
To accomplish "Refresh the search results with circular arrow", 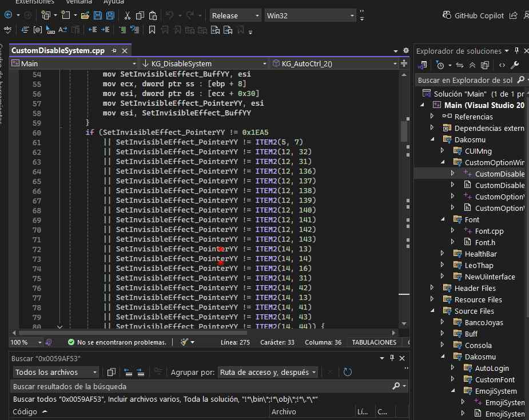I will (x=347, y=372).
